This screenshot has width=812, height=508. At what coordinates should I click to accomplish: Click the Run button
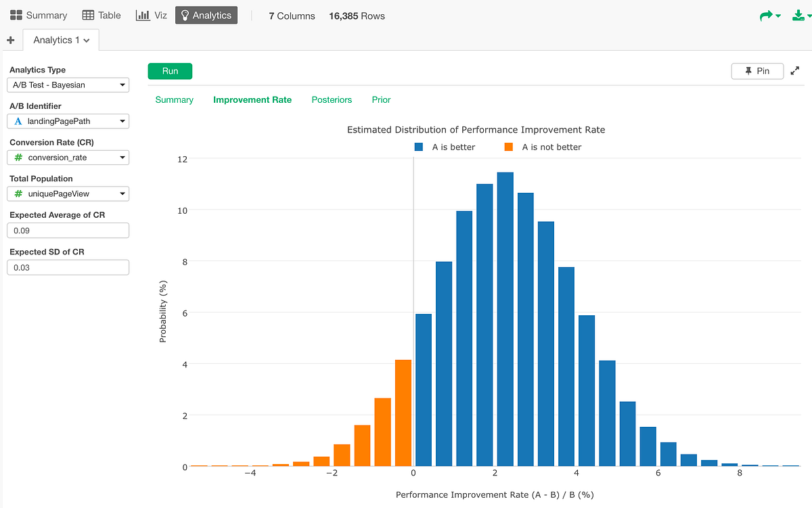coord(170,71)
